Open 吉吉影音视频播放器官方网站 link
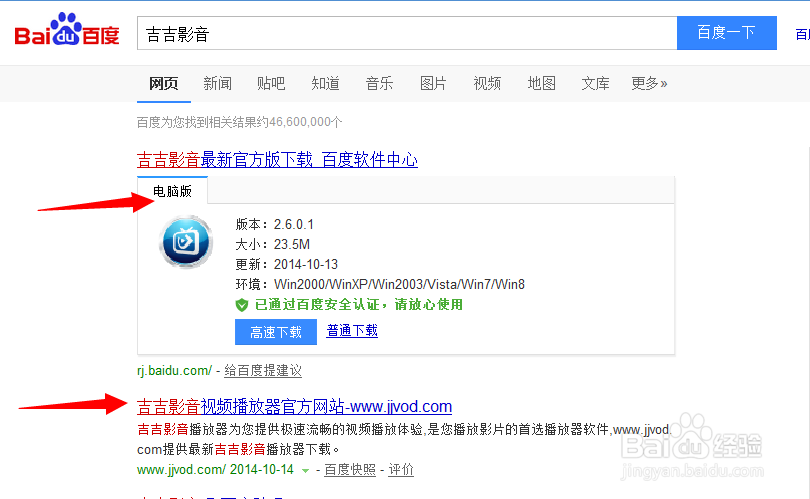The image size is (810, 499). point(294,407)
